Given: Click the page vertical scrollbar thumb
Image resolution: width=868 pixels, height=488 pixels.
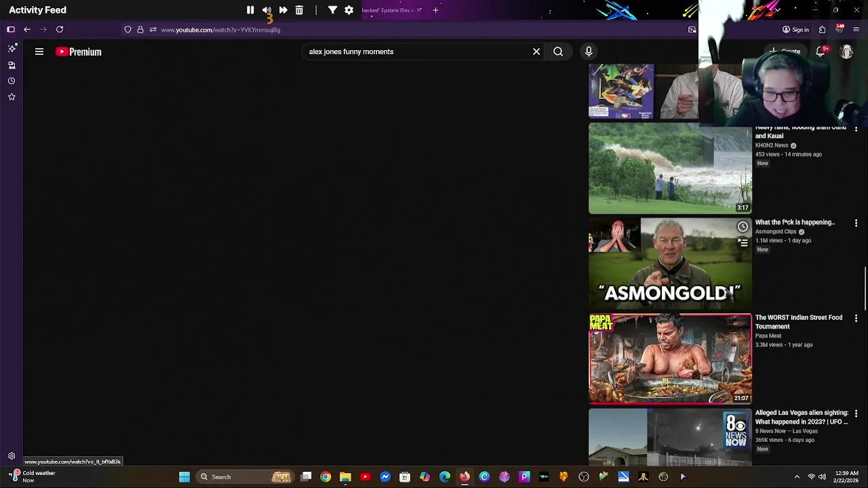Looking at the screenshot, I should [x=865, y=288].
